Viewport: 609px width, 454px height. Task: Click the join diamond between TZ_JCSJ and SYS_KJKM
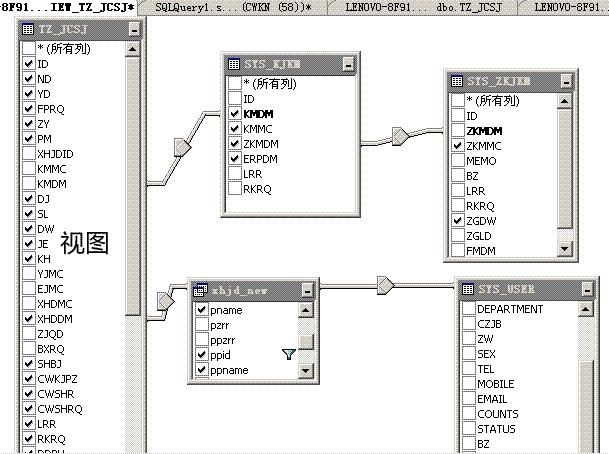(181, 147)
